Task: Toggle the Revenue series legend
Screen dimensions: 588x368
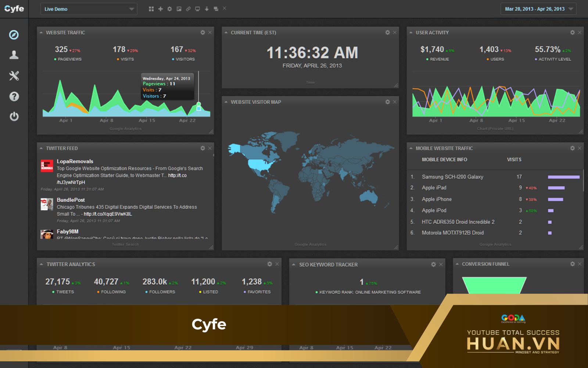Action: (437, 59)
